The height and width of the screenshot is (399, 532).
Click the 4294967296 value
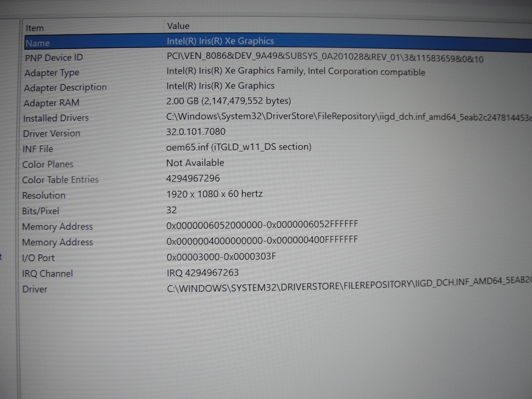point(193,179)
